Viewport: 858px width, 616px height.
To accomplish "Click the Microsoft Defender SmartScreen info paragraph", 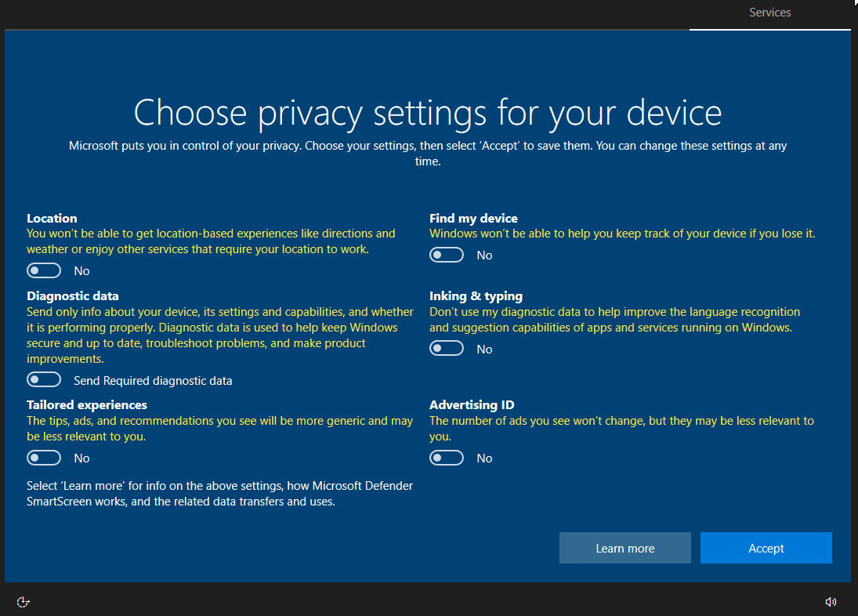I will pyautogui.click(x=219, y=494).
